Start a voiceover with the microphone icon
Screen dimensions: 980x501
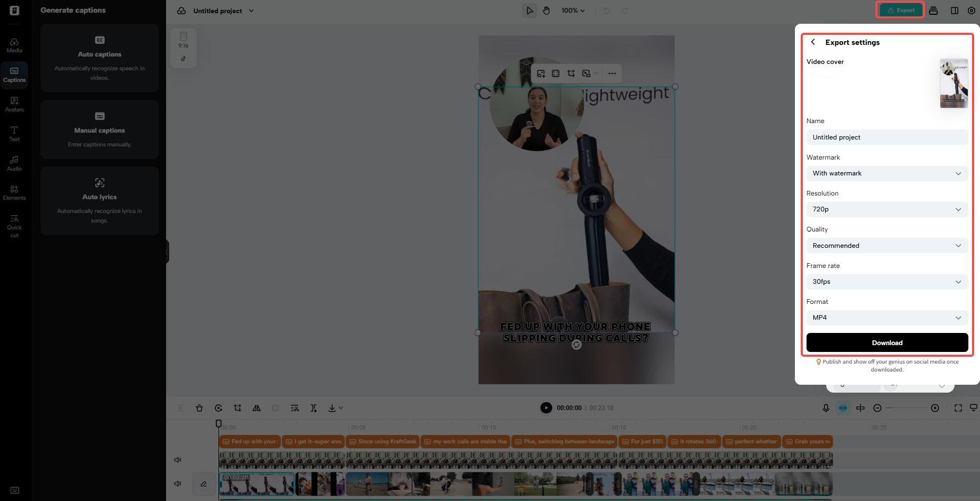click(x=826, y=408)
